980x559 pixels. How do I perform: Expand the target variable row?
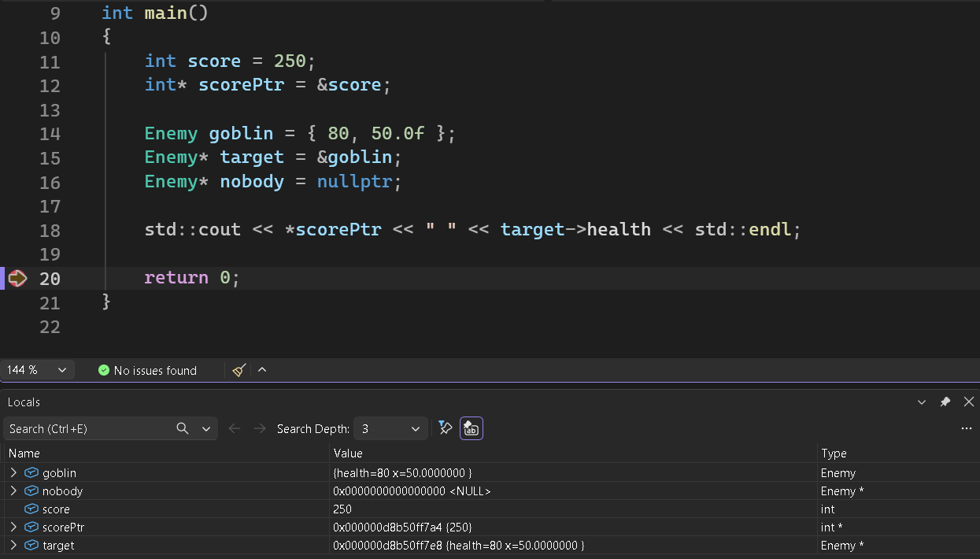coord(13,545)
